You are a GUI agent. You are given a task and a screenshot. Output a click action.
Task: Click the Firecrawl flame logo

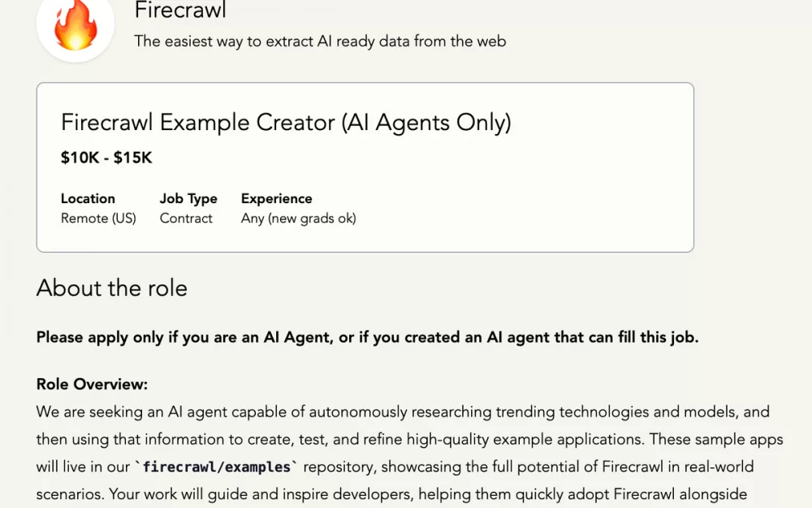point(76,24)
